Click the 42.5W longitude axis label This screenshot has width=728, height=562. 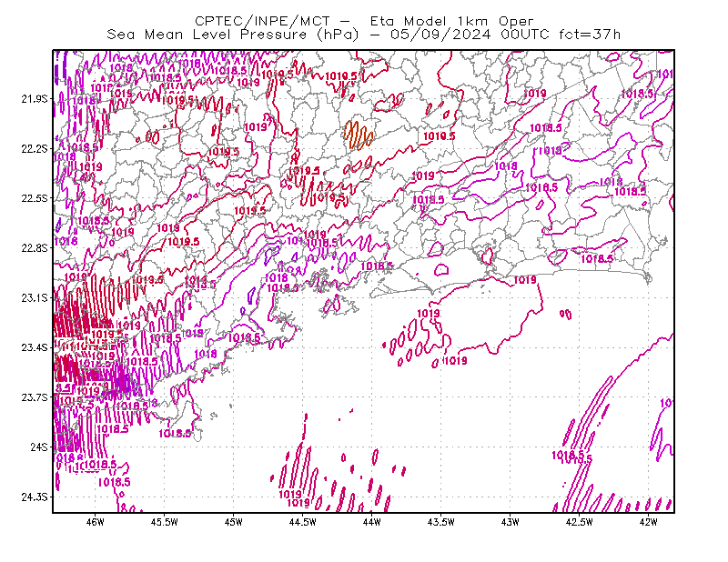(580, 522)
